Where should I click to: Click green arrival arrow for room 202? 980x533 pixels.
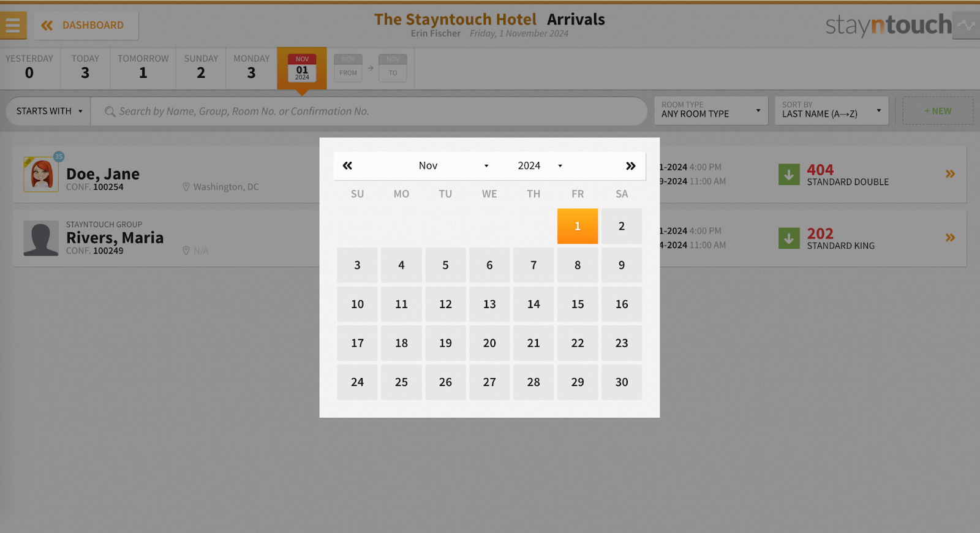tap(789, 238)
